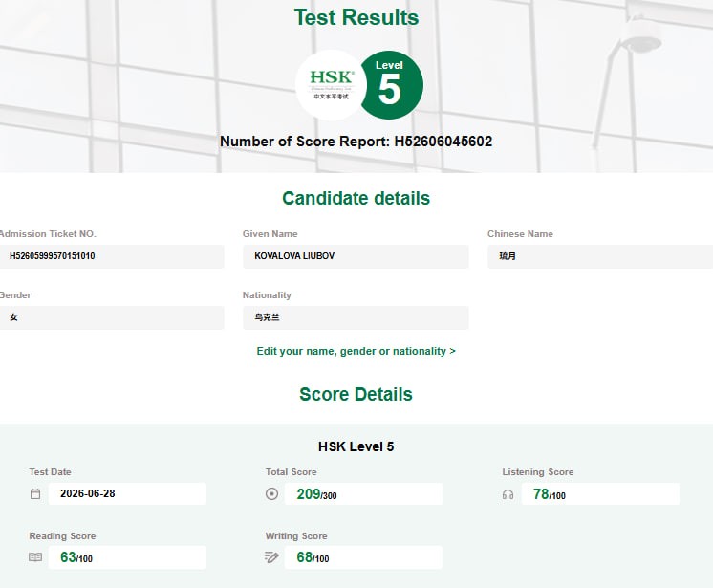This screenshot has height=588, width=713.
Task: Click the 'Admission Ticket NO.' label
Action: click(48, 233)
